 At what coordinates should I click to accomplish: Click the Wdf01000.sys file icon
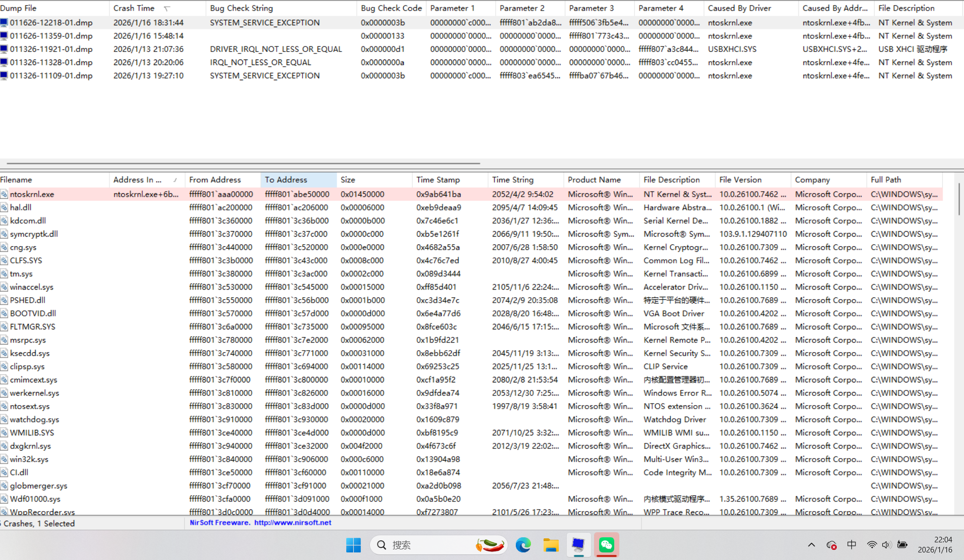point(4,499)
